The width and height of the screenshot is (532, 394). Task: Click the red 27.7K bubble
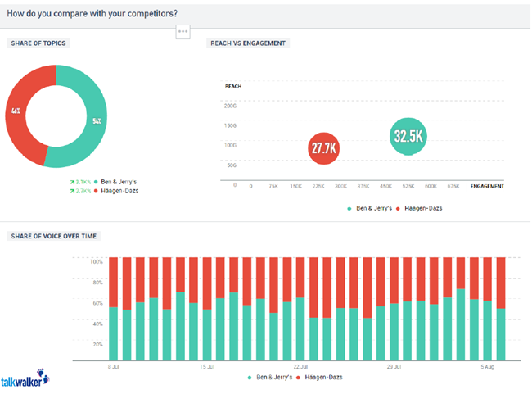pos(323,148)
